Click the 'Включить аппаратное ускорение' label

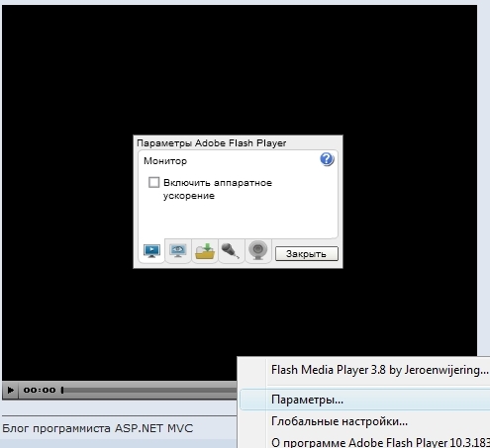tap(218, 189)
